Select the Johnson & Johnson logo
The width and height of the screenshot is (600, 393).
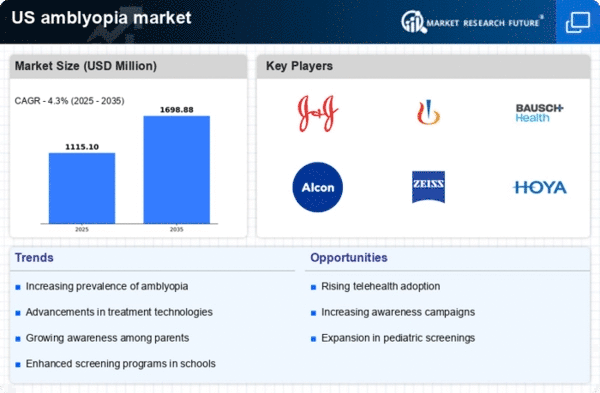(x=318, y=113)
